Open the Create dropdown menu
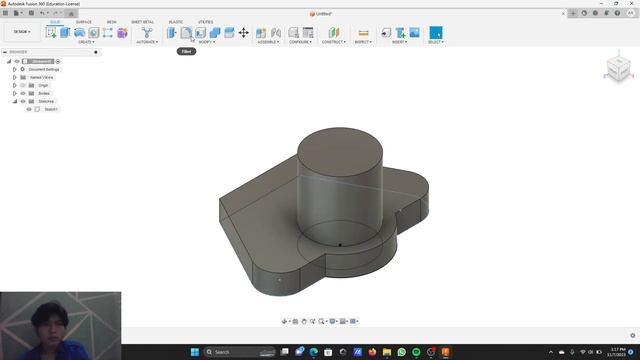This screenshot has height=360, width=640. click(86, 42)
